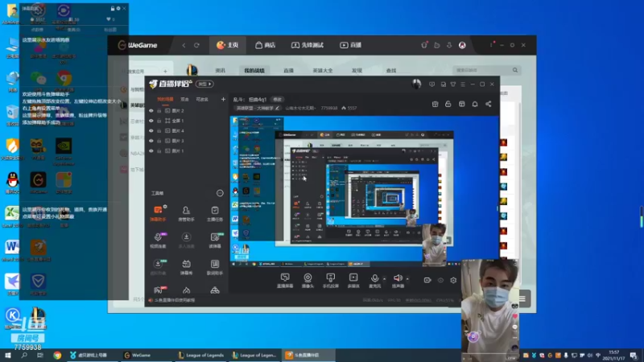Screen dimensions: 644x362
Task: Open WeGame 先锋测试 tab
Action: pos(308,45)
